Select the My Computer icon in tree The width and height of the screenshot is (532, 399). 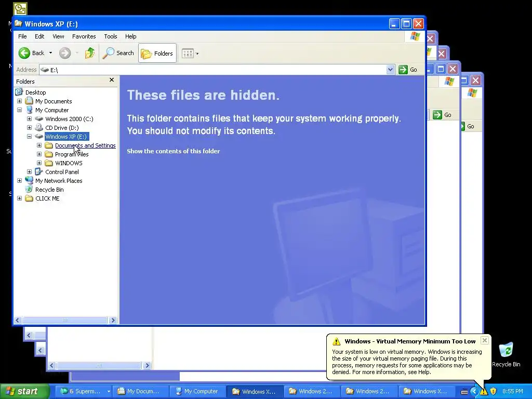coord(29,110)
